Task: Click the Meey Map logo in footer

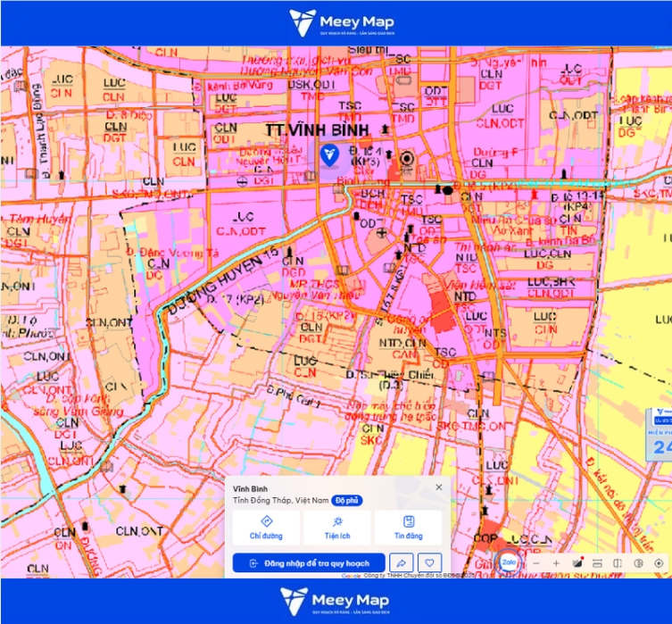Action: point(335,602)
